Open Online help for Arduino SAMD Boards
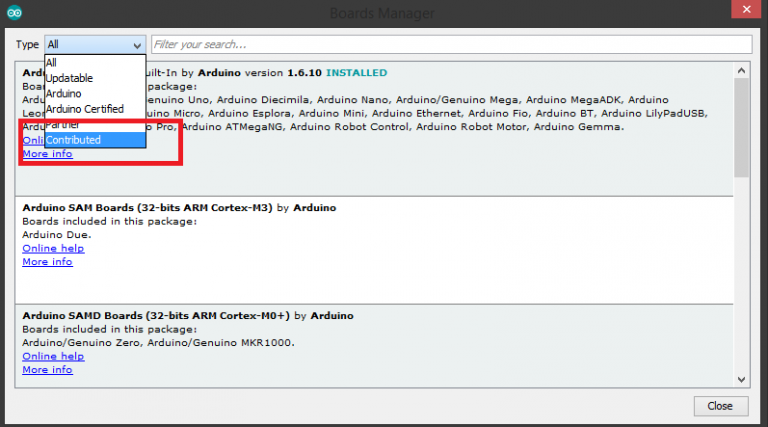The image size is (768, 427). (53, 356)
